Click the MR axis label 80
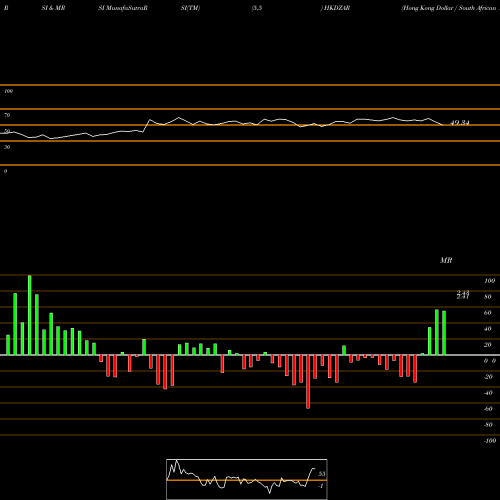This screenshot has height=500, width=500. [488, 297]
